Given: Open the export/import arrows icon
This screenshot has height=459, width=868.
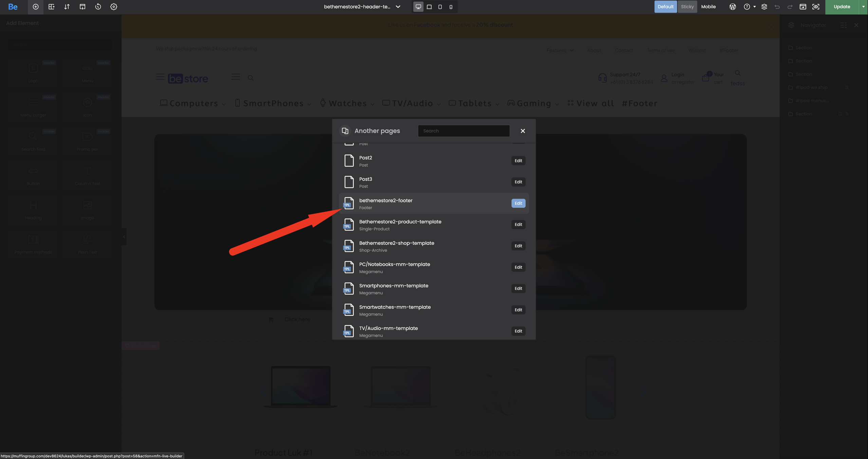Looking at the screenshot, I should pos(67,7).
